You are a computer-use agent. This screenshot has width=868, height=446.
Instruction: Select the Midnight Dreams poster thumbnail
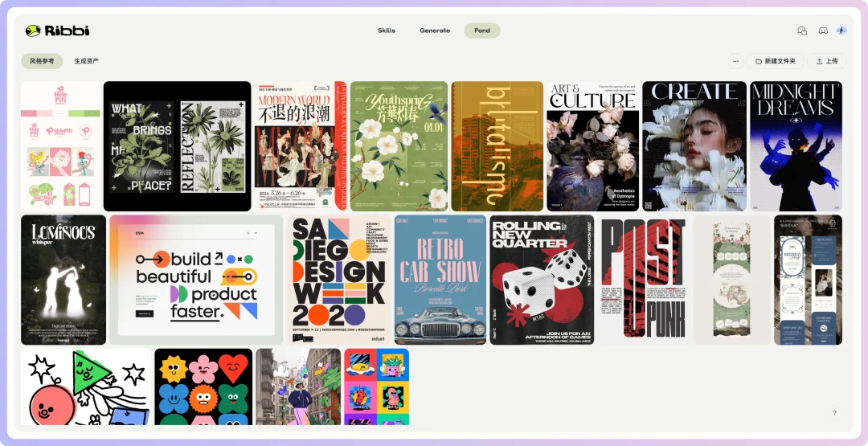pyautogui.click(x=796, y=146)
